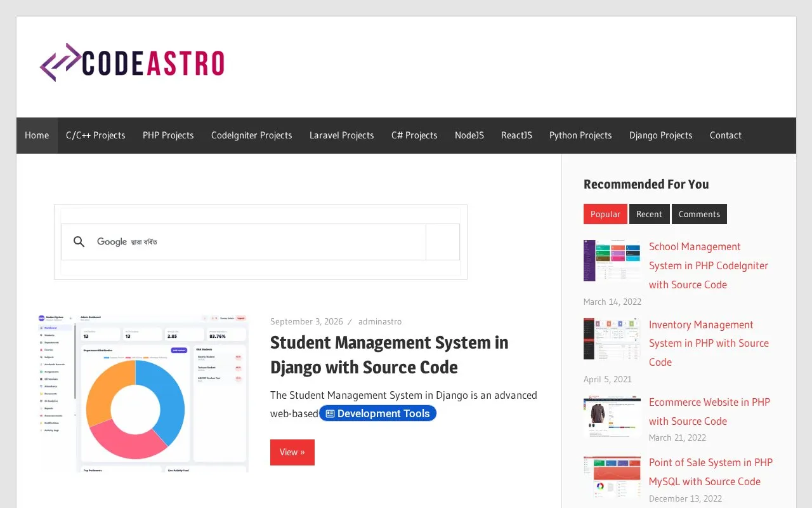
Task: Click the March 14, 2022 date text
Action: click(x=612, y=302)
